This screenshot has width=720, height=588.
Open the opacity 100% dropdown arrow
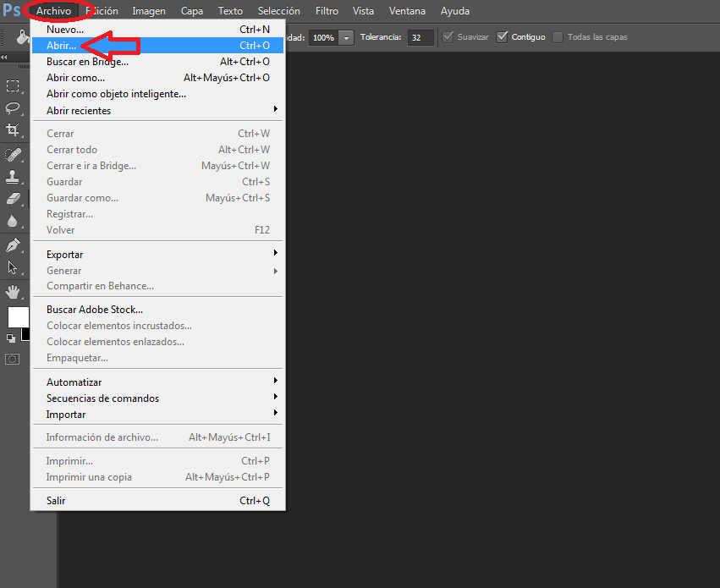click(x=346, y=37)
